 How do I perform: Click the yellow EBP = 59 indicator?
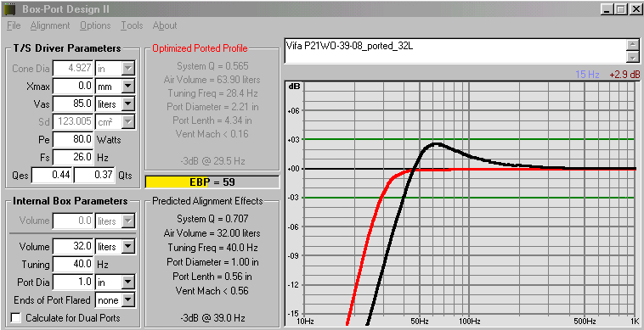(212, 182)
